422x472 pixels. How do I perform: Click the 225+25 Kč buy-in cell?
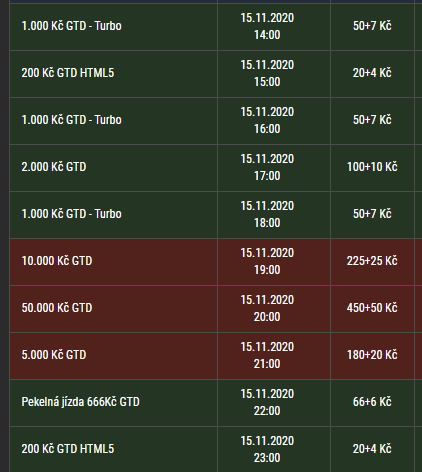(x=372, y=262)
